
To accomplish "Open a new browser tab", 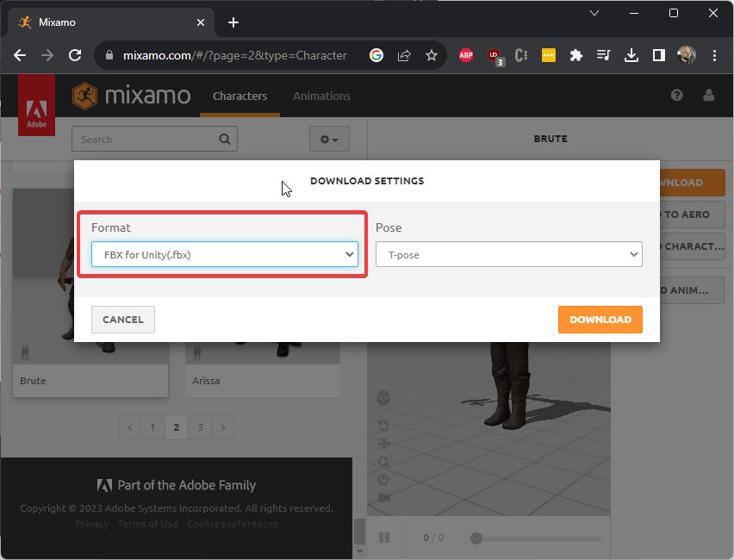I will click(x=233, y=22).
